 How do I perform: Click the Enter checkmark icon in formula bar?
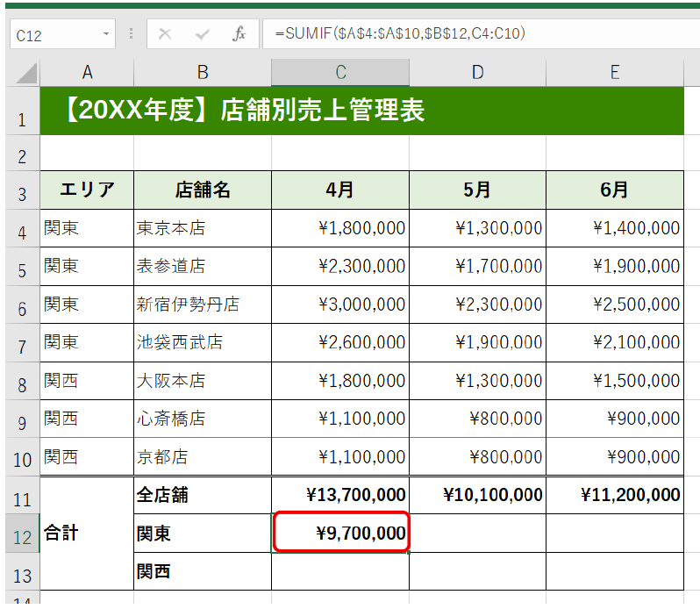[202, 34]
